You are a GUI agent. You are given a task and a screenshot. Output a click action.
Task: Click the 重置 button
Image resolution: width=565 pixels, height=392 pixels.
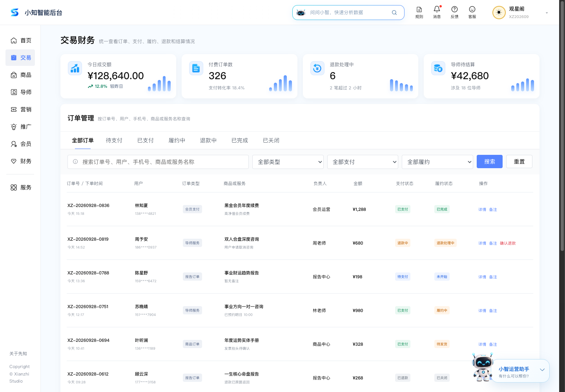click(519, 162)
